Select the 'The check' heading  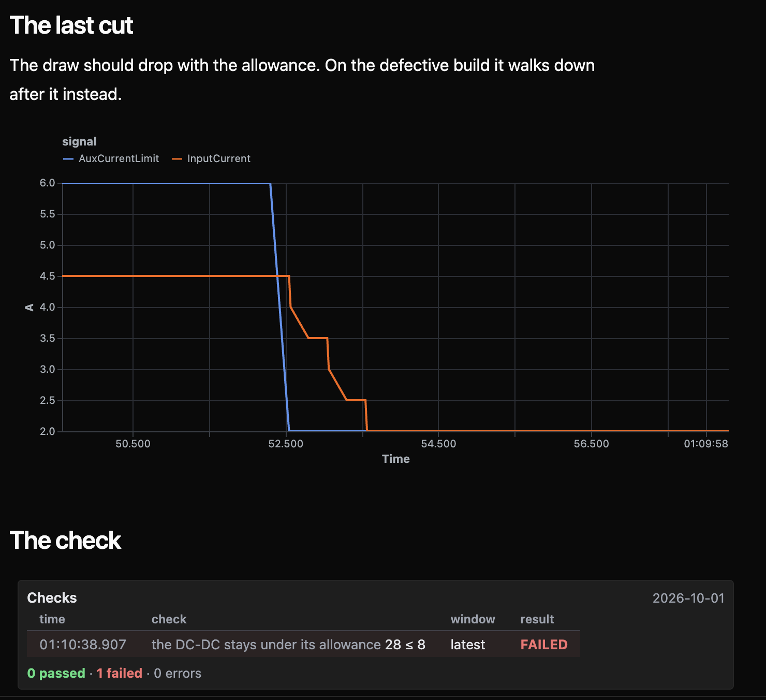click(x=65, y=541)
